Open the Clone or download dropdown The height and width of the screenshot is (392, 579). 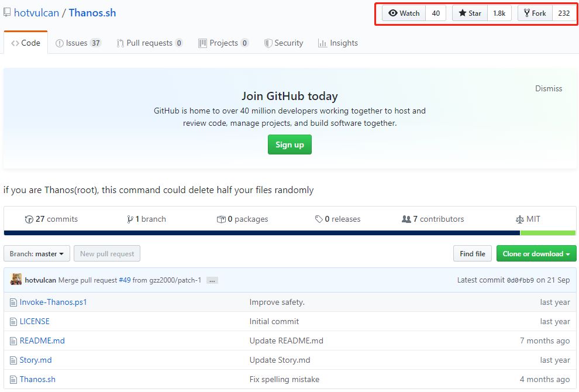(x=536, y=253)
